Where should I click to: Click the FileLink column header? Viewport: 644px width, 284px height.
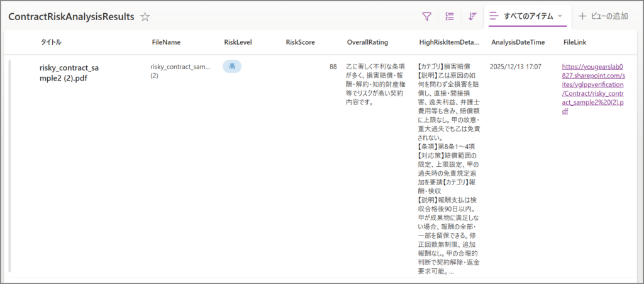point(576,42)
